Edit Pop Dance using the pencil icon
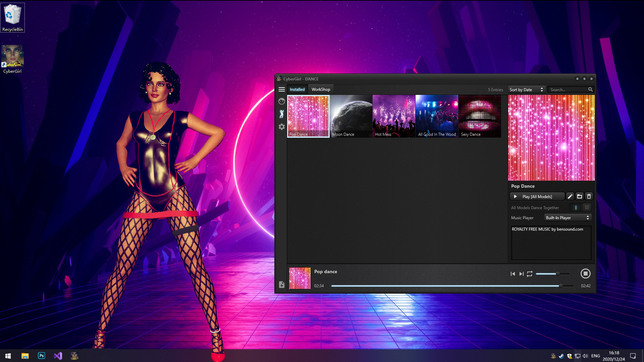Image resolution: width=644 pixels, height=362 pixels. (570, 196)
